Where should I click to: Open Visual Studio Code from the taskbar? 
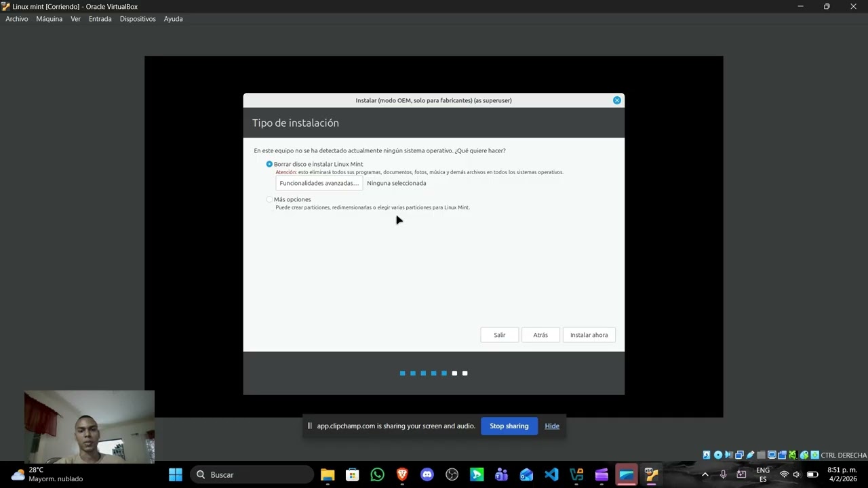tap(551, 474)
